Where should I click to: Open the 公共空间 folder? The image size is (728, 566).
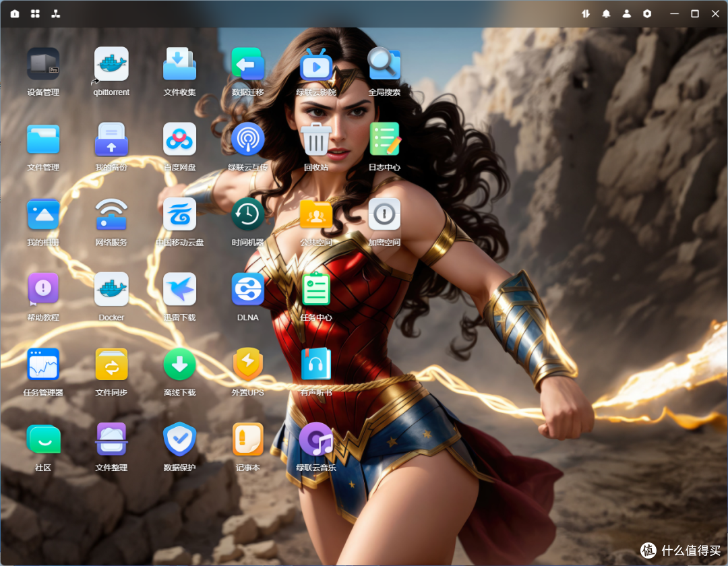pyautogui.click(x=316, y=214)
